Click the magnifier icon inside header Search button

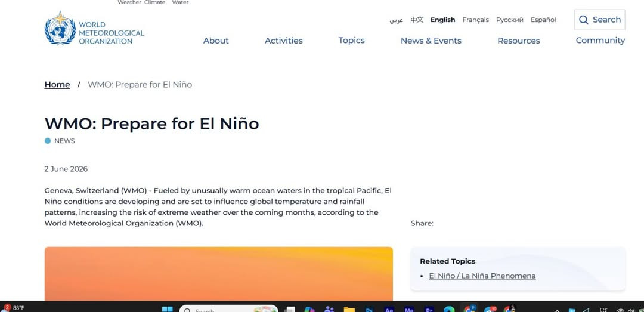coord(584,20)
